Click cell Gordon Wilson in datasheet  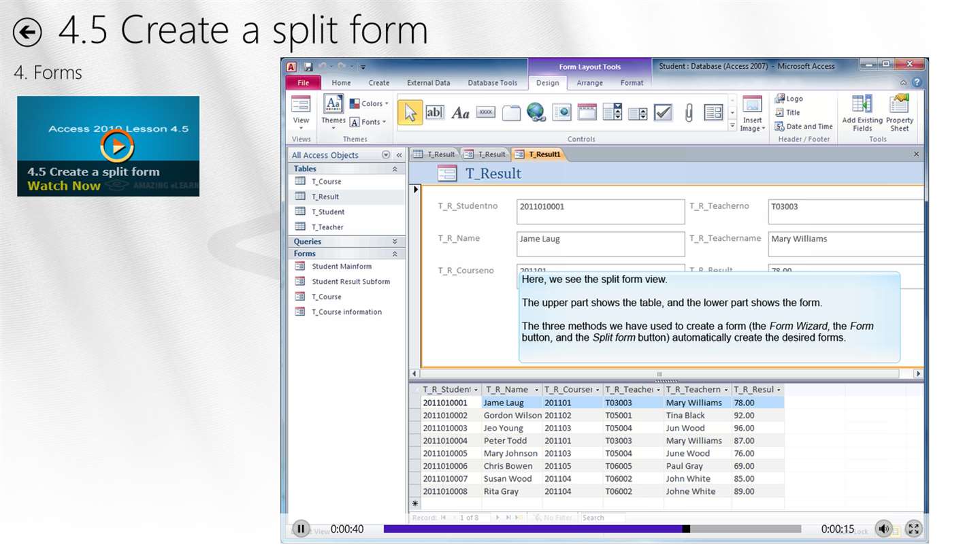[x=512, y=416]
